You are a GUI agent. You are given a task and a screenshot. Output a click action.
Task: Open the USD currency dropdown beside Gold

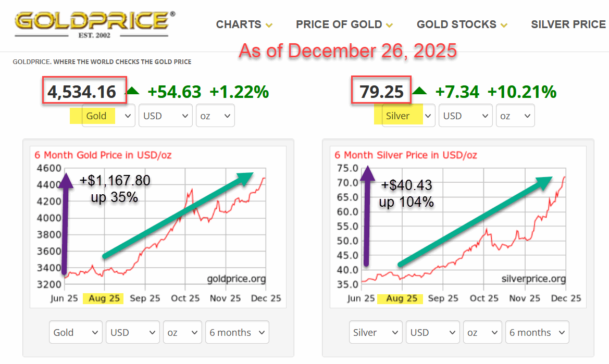[x=165, y=116]
